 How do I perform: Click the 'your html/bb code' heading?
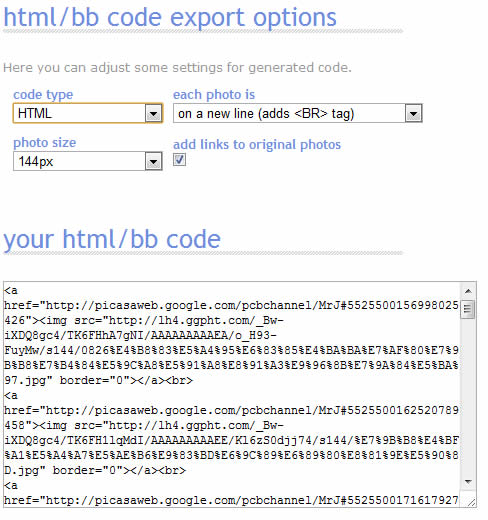pos(112,239)
